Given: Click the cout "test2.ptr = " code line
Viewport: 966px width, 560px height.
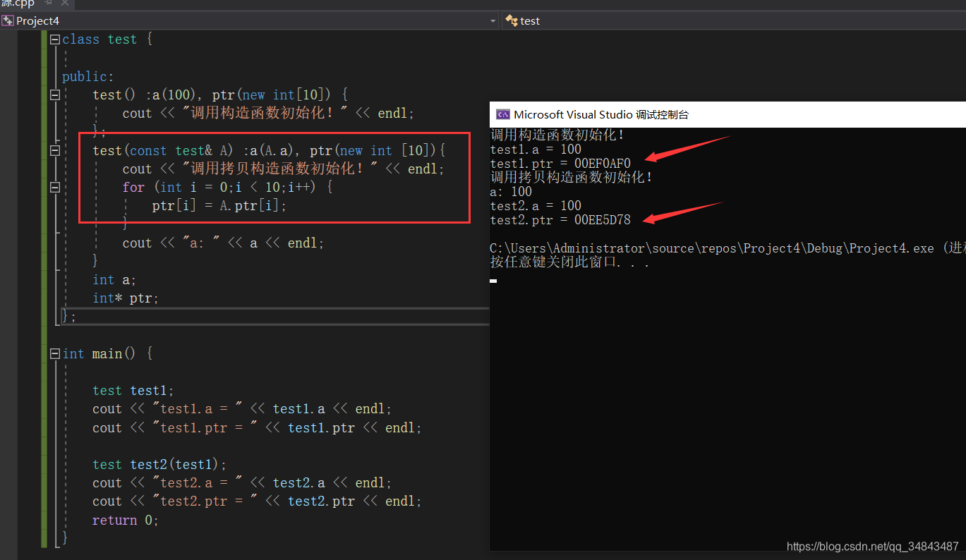Looking at the screenshot, I should [257, 501].
